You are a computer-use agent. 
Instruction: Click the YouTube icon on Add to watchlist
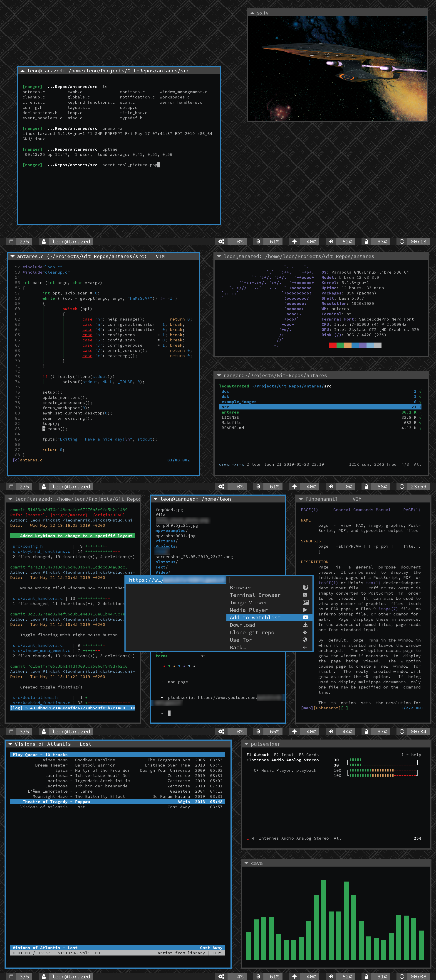tap(305, 617)
